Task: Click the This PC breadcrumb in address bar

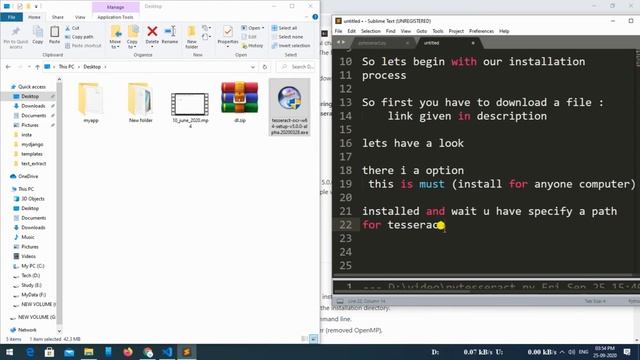Action: [x=66, y=67]
